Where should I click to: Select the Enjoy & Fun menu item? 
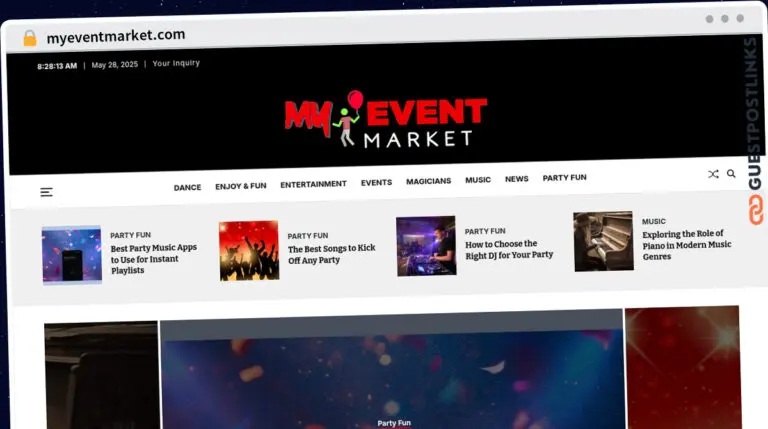pyautogui.click(x=240, y=186)
